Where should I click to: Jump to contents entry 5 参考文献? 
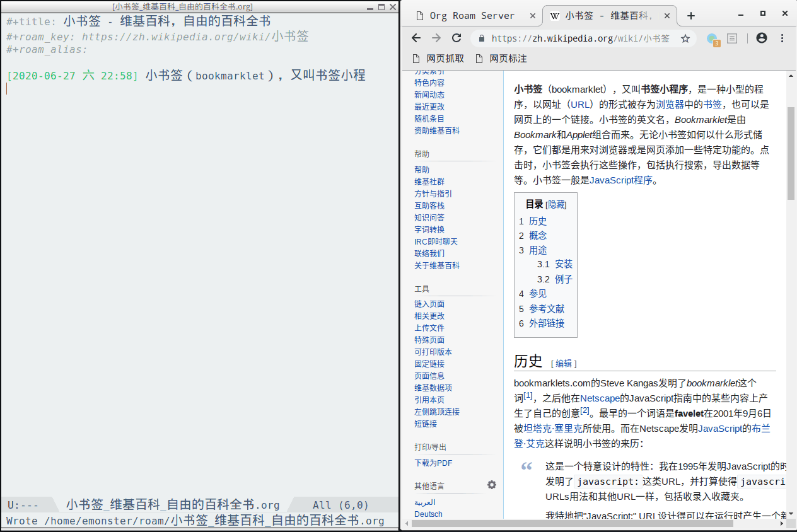pyautogui.click(x=547, y=309)
